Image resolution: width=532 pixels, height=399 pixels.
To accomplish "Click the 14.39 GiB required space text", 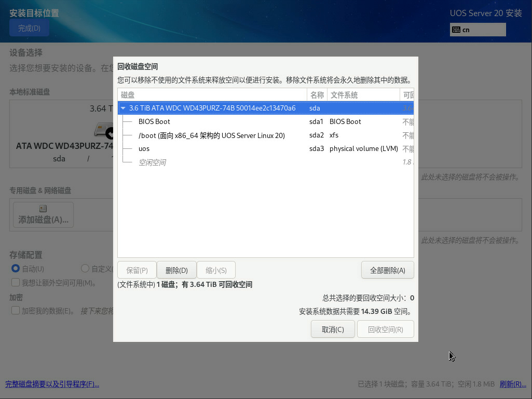I will 376,311.
